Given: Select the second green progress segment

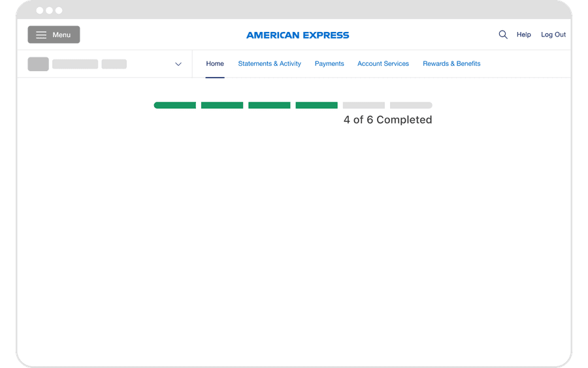Looking at the screenshot, I should pyautogui.click(x=222, y=105).
